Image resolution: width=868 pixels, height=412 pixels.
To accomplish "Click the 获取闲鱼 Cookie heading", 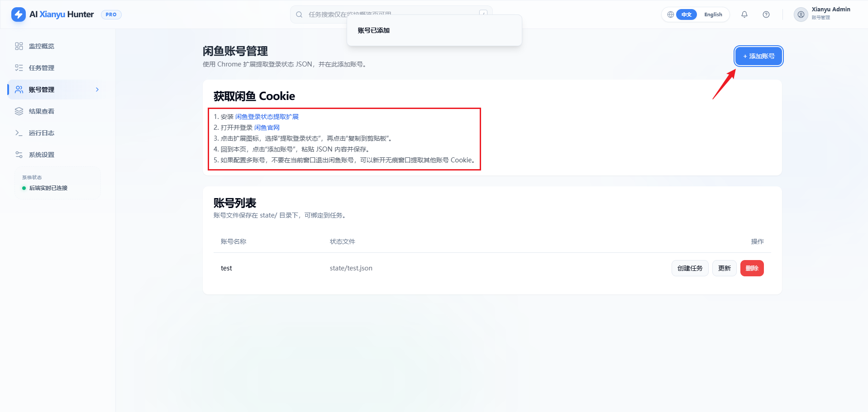I will pos(254,96).
